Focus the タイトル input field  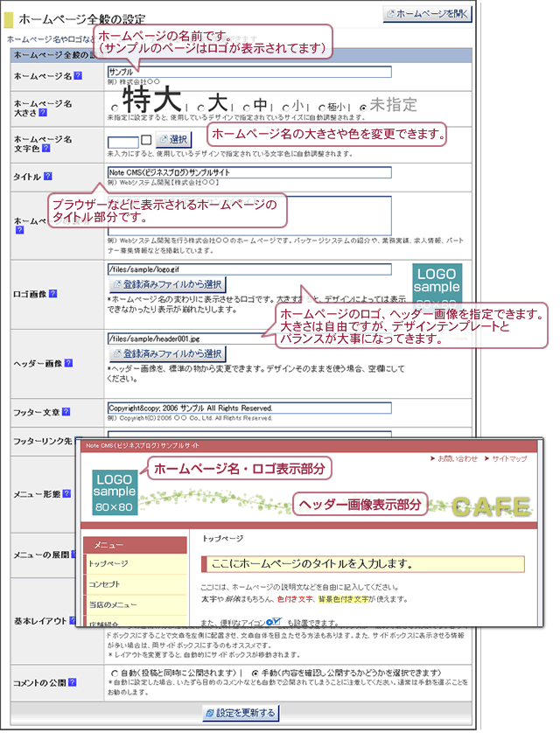click(249, 172)
